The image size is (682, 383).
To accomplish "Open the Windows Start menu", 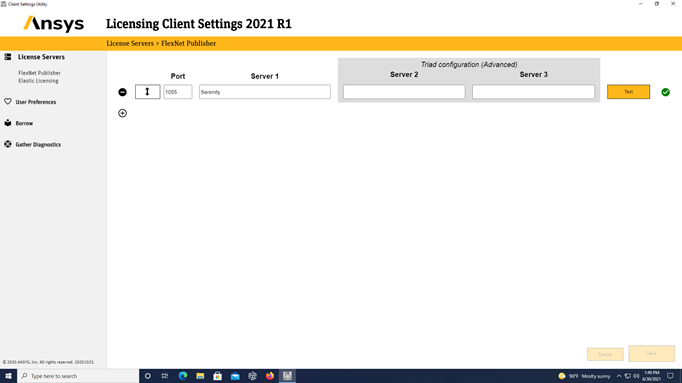I will pos(8,376).
